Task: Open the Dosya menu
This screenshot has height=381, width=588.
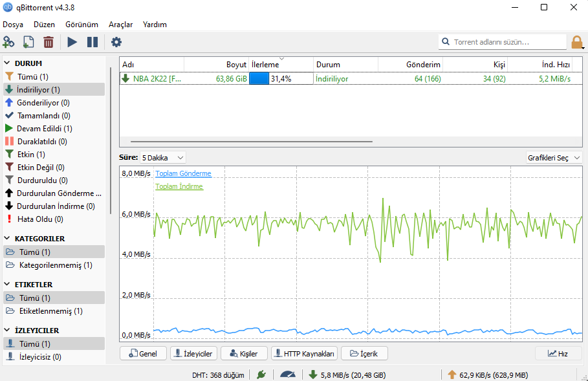Action: click(x=13, y=25)
